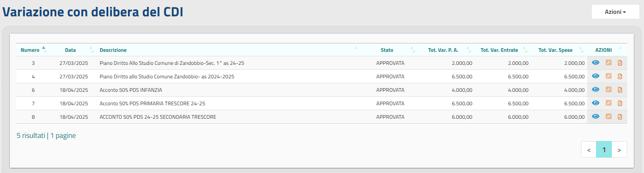644x173 pixels.
Task: Download PDF for variation number 6
Action: 620,90
